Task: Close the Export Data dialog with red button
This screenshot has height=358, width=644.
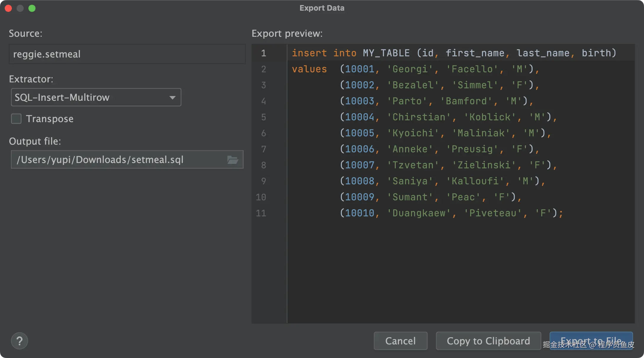Action: click(x=8, y=8)
